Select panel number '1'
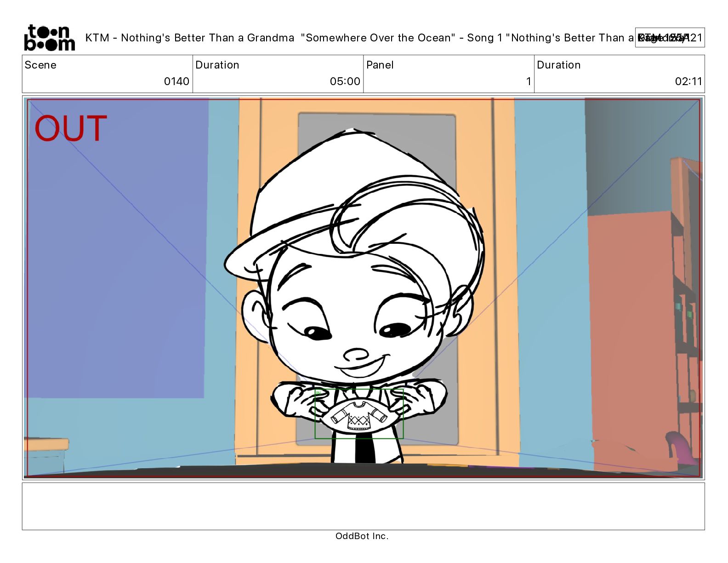This screenshot has height=563, width=728. coord(529,81)
